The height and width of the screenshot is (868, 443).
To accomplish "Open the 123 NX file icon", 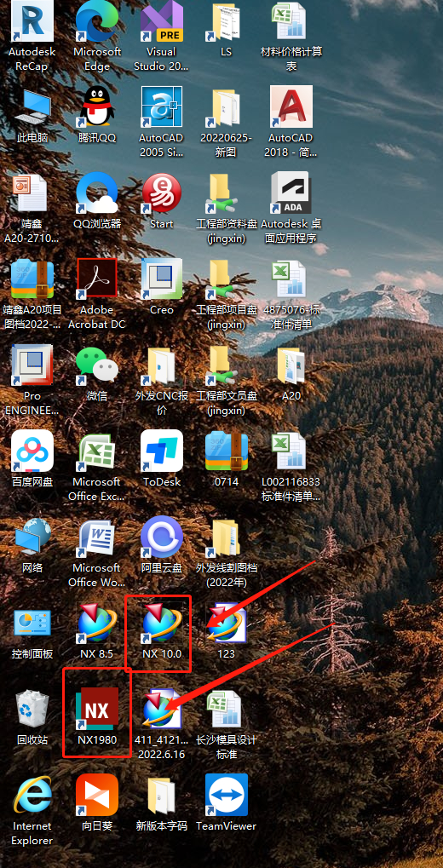I will 226,624.
